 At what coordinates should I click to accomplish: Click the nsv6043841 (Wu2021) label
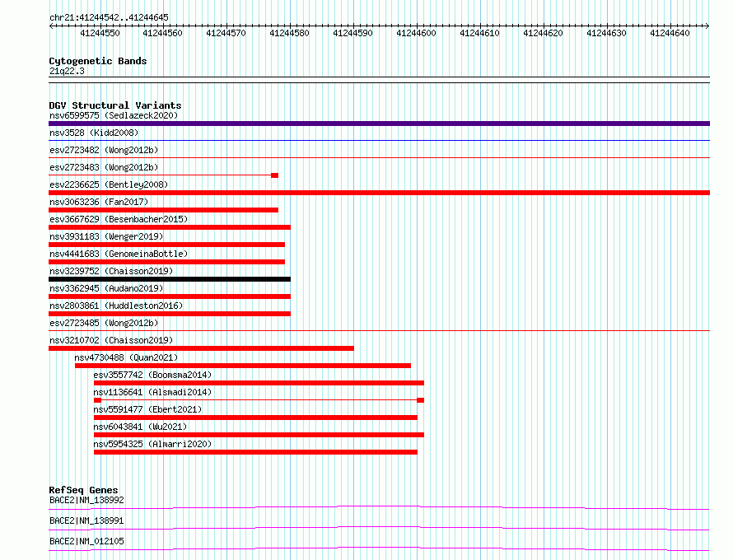click(x=140, y=427)
